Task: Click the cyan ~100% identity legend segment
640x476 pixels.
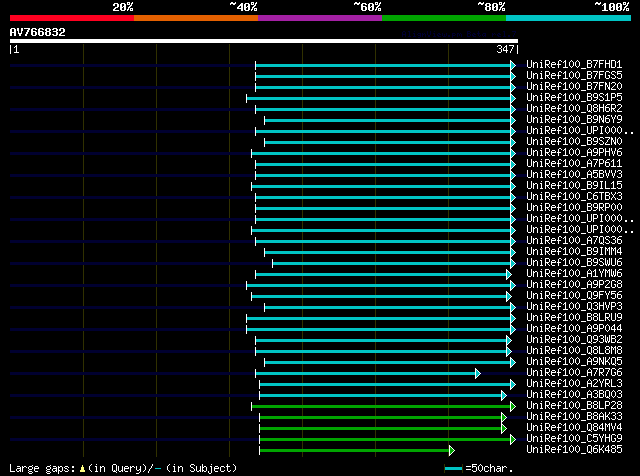Action: [x=568, y=18]
